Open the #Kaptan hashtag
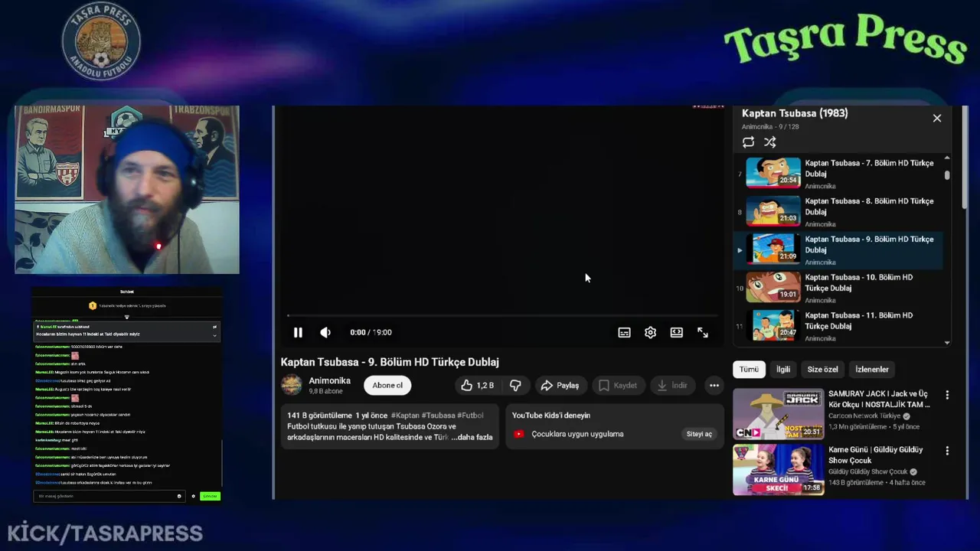Image resolution: width=980 pixels, height=551 pixels. click(x=405, y=415)
